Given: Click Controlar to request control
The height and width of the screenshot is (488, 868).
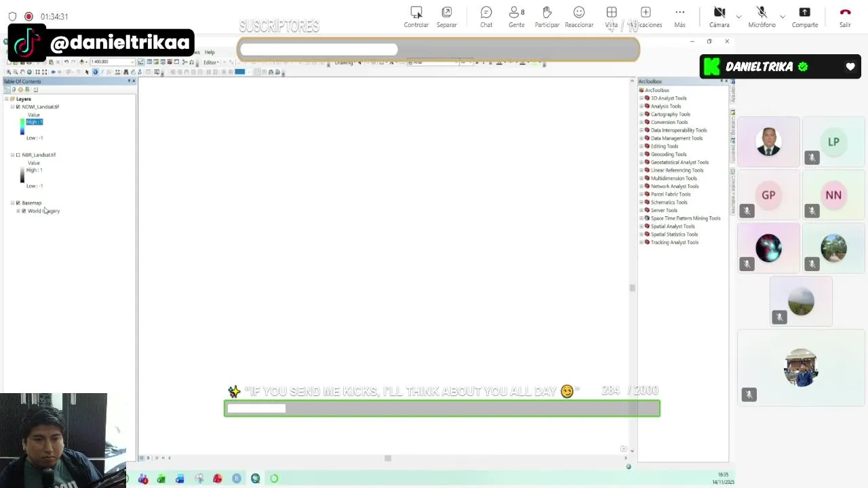Looking at the screenshot, I should (x=416, y=16).
